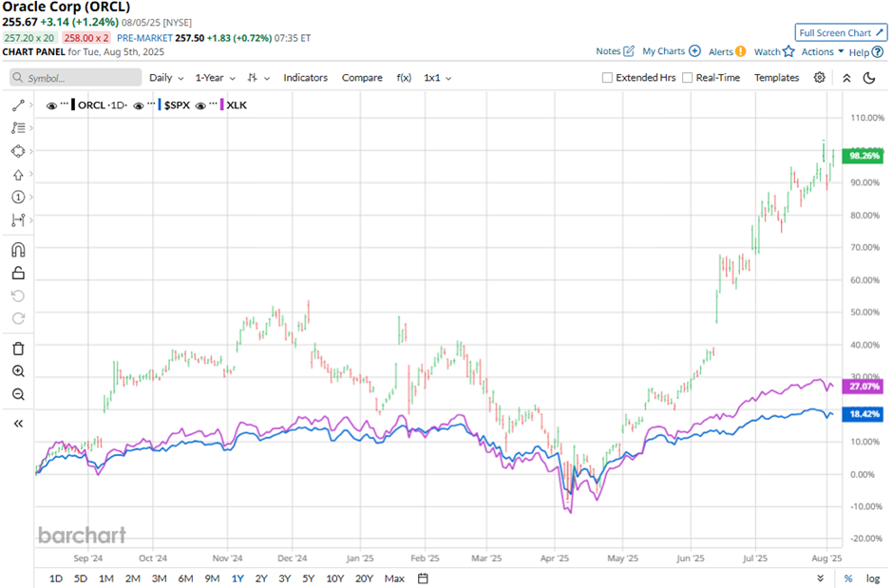The image size is (893, 588).
Task: Collapse the drawing tools sidebar
Action: coord(18,424)
